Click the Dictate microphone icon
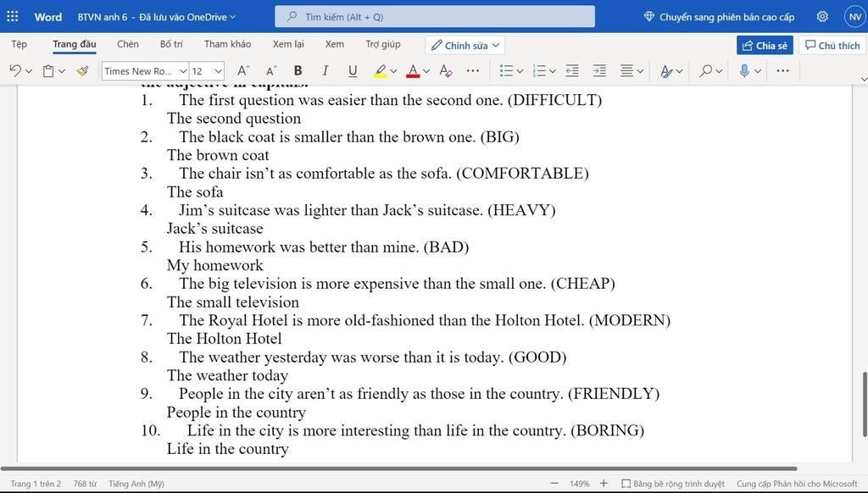This screenshot has height=493, width=868. tap(744, 71)
